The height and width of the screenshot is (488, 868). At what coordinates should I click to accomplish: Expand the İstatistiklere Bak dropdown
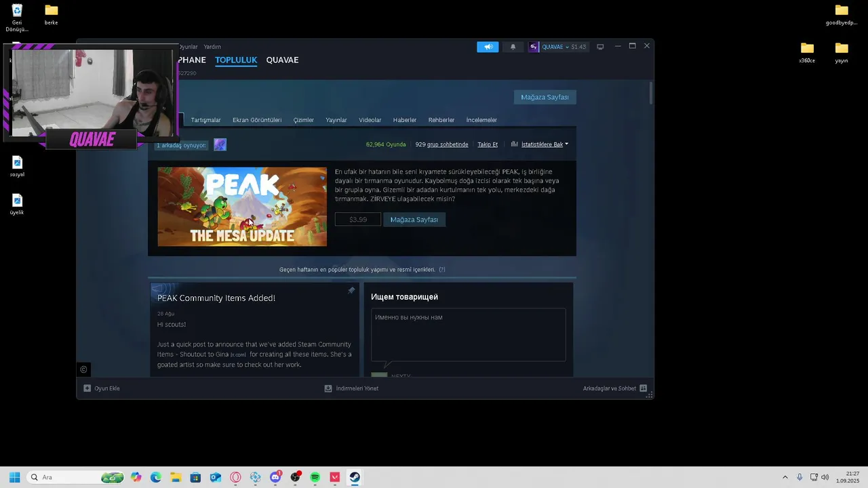[x=545, y=144]
